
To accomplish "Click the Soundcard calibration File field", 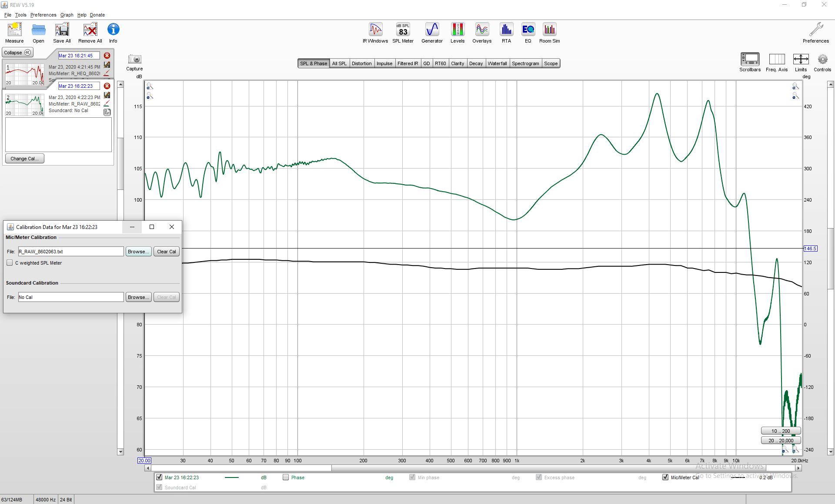I will point(71,297).
